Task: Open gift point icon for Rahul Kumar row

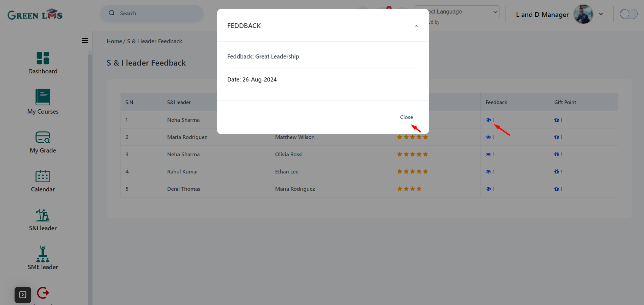Action: (x=556, y=171)
